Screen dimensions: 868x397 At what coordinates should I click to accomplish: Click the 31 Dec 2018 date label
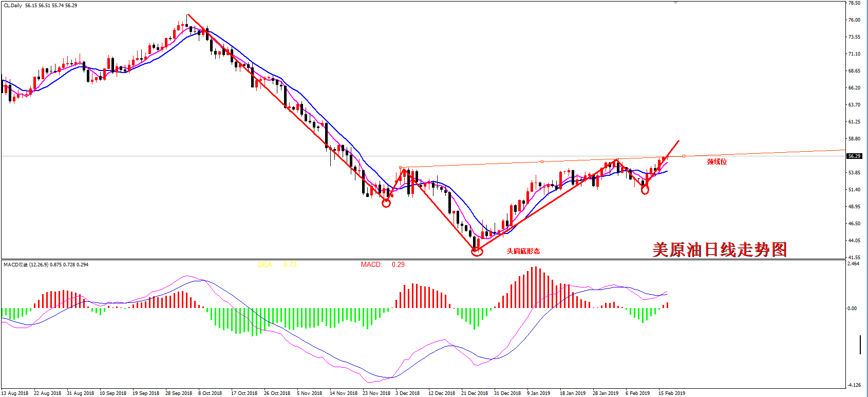(x=507, y=393)
